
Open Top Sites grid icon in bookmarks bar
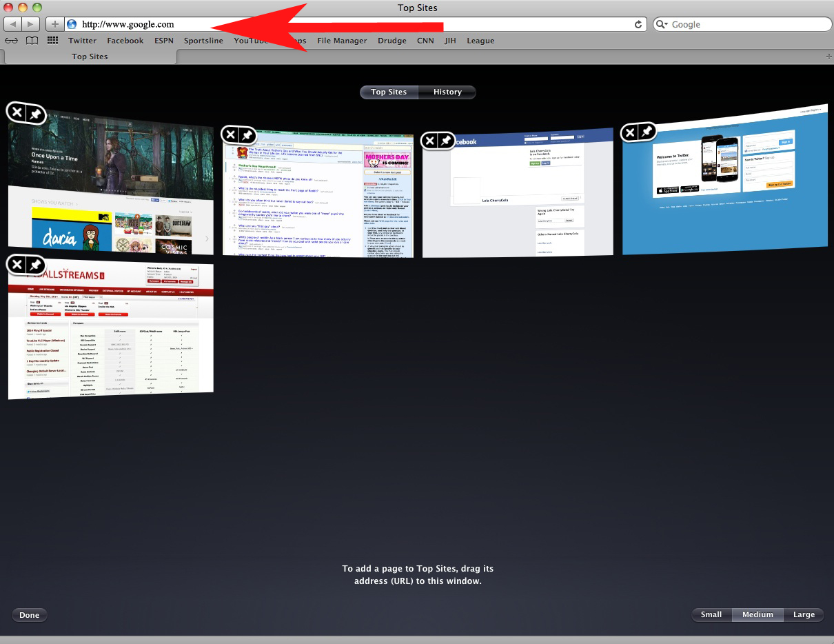pyautogui.click(x=52, y=41)
